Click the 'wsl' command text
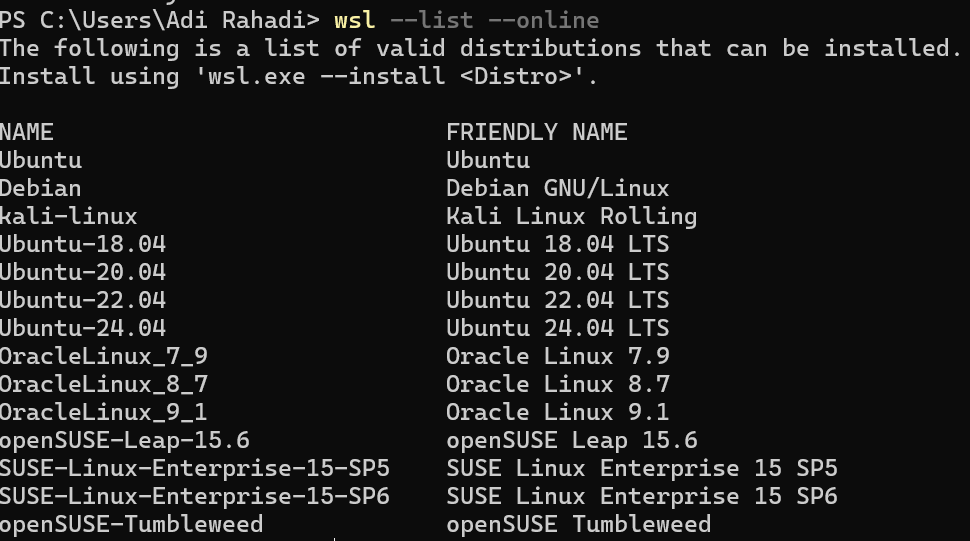The width and height of the screenshot is (970, 541). coord(354,20)
